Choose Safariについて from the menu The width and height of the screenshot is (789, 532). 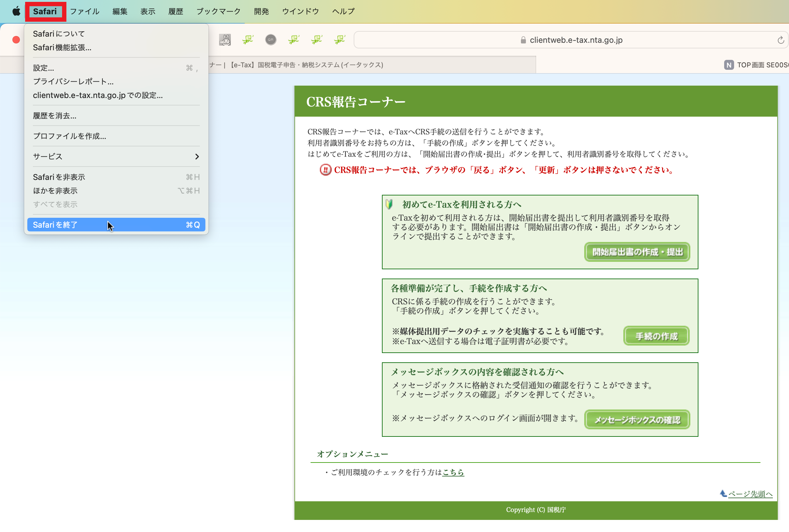[x=116, y=34]
